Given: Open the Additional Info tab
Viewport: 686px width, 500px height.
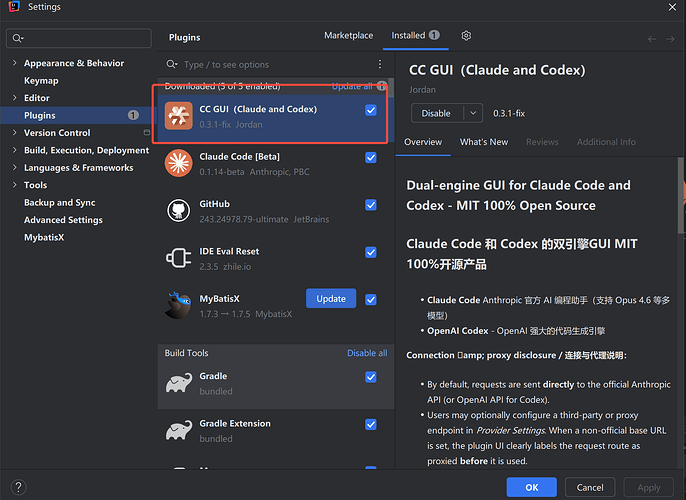Looking at the screenshot, I should [x=606, y=142].
